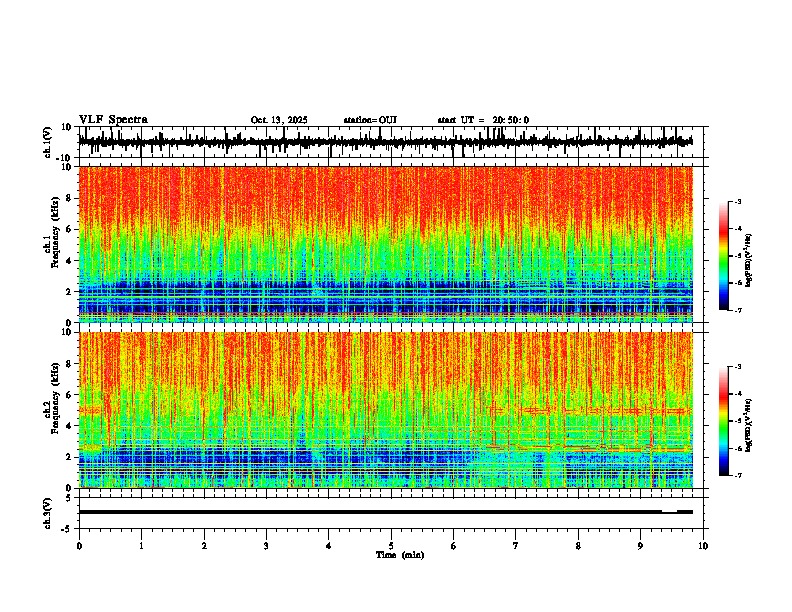The height and width of the screenshot is (612, 792).
Task: Click the "VLF Spectra" plot title
Action: (113, 120)
